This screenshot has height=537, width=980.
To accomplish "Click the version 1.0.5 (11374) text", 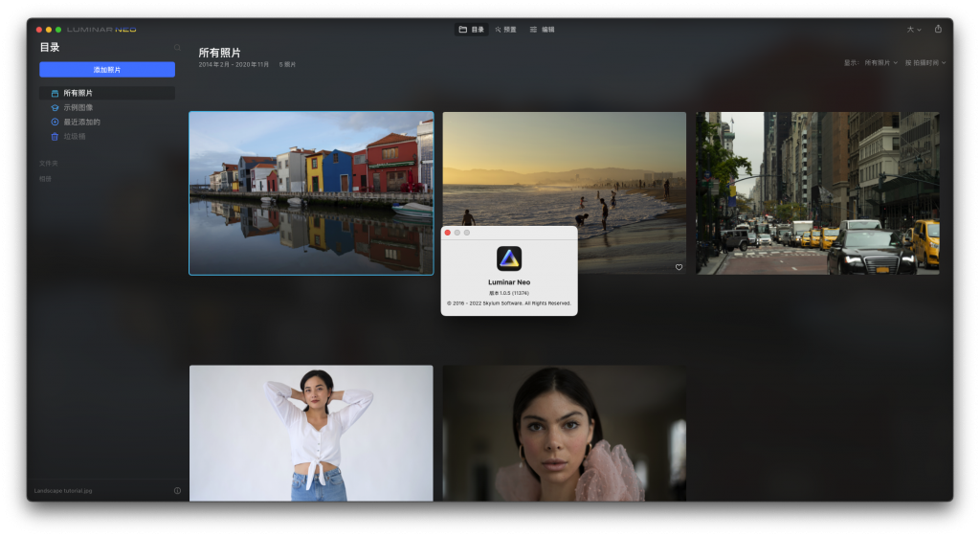I will click(509, 293).
